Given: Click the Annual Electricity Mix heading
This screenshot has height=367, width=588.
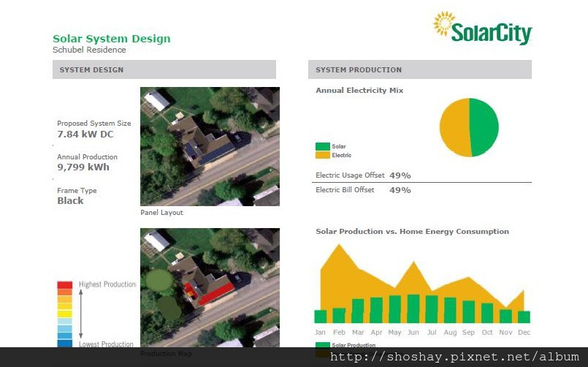Looking at the screenshot, I should click(x=359, y=91).
